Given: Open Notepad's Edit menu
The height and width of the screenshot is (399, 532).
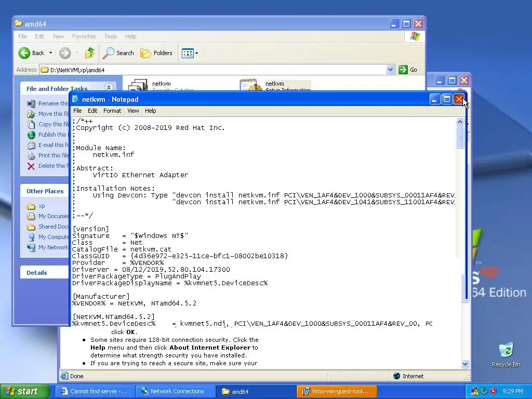Looking at the screenshot, I should [x=92, y=111].
